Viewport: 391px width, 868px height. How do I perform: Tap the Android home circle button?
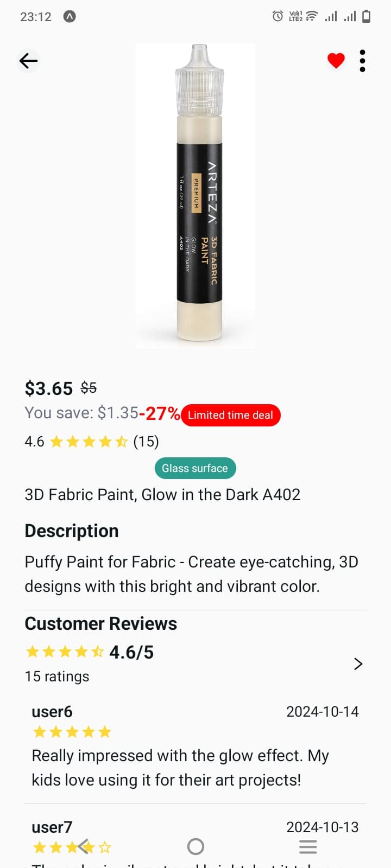[195, 846]
